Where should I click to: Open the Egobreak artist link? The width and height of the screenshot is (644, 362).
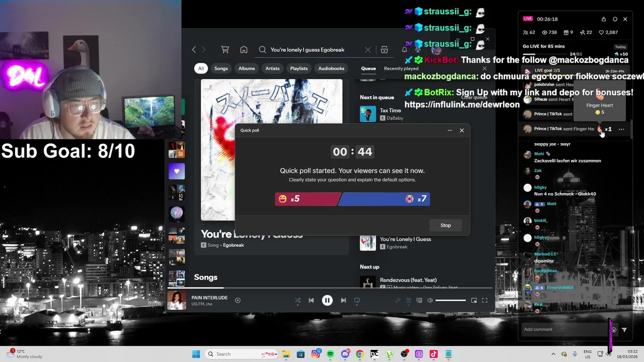tap(233, 245)
